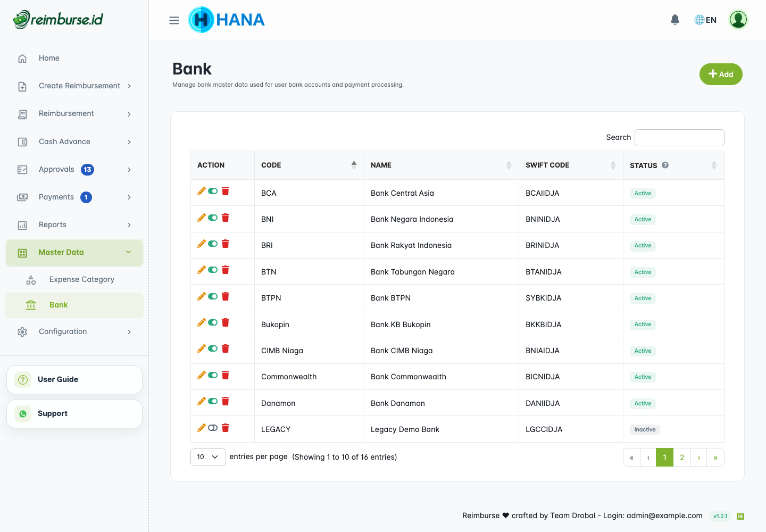Remove the BTPN bank with trash icon
This screenshot has height=532, width=766.
[x=226, y=296]
